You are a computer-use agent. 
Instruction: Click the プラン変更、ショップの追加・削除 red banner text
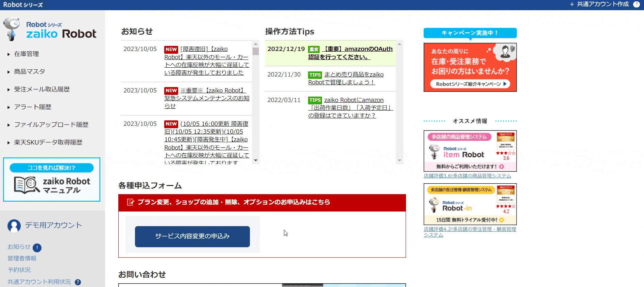pyautogui.click(x=234, y=202)
